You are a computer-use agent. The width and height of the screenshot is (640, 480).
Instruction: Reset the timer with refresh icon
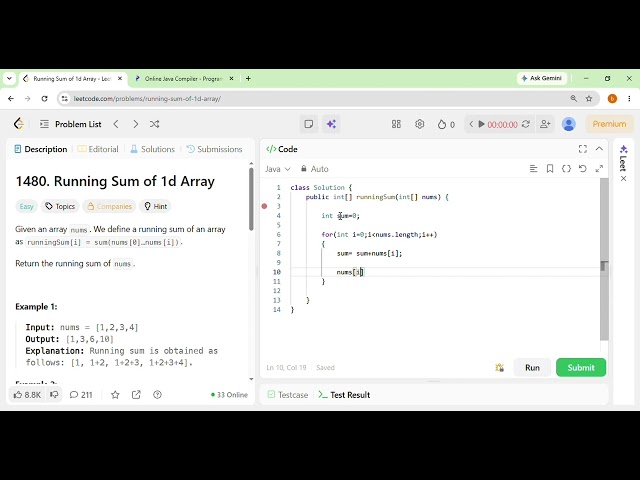(x=526, y=124)
